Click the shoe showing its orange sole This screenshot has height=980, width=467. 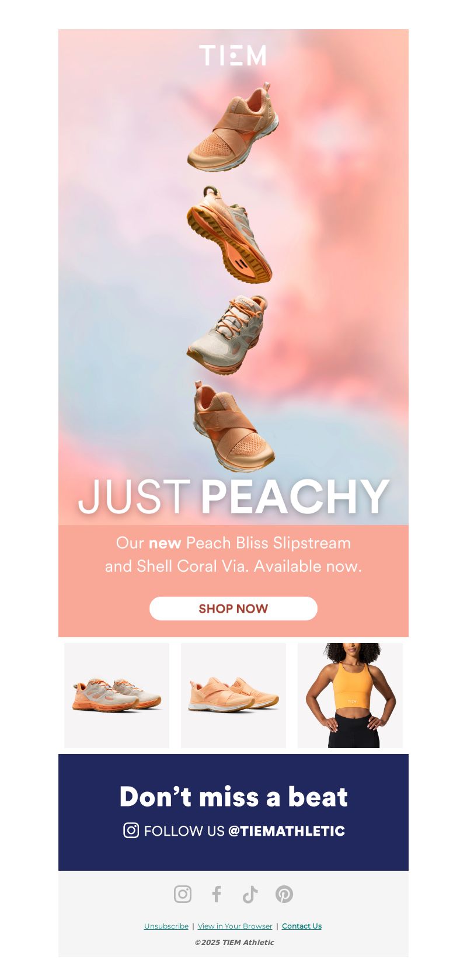point(229,235)
